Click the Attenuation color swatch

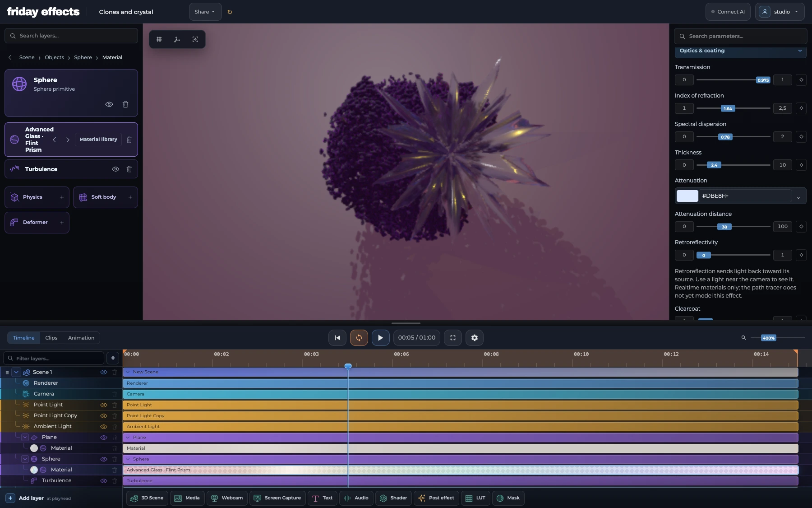point(687,196)
